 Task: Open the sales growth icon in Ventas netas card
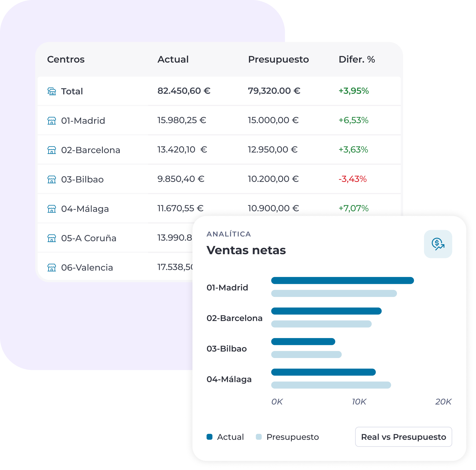pos(438,244)
